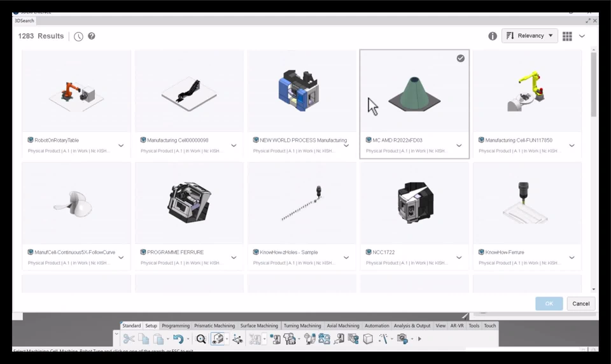Open the Turning Machining tab

tap(302, 326)
